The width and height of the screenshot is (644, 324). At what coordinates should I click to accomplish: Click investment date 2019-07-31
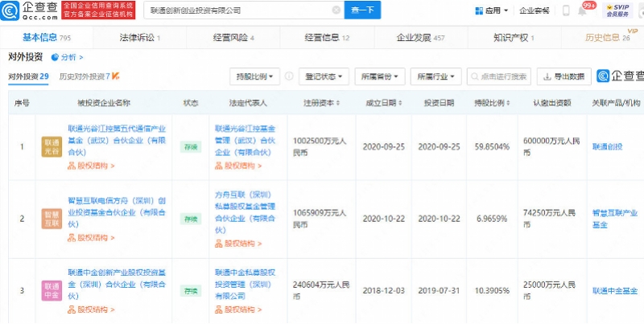click(439, 291)
